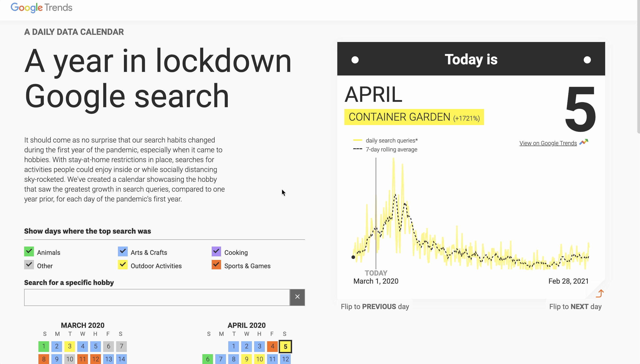640x364 pixels.
Task: Click the Google Trends logo
Action: (41, 8)
